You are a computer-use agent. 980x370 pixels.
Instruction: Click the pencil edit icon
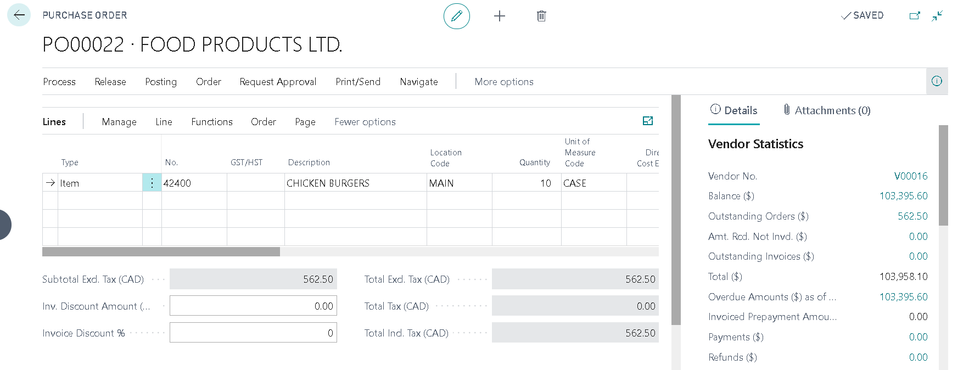point(456,16)
